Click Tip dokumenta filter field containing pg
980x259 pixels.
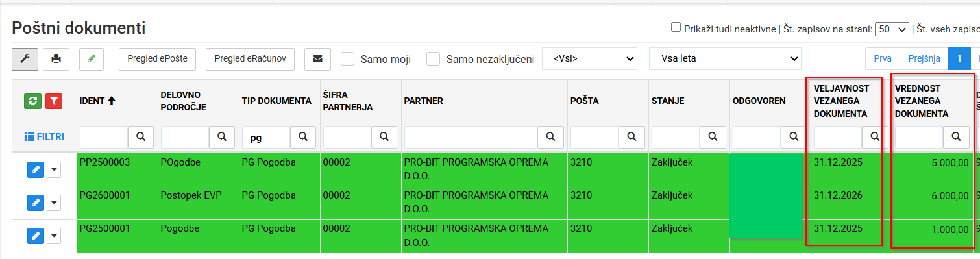[266, 136]
